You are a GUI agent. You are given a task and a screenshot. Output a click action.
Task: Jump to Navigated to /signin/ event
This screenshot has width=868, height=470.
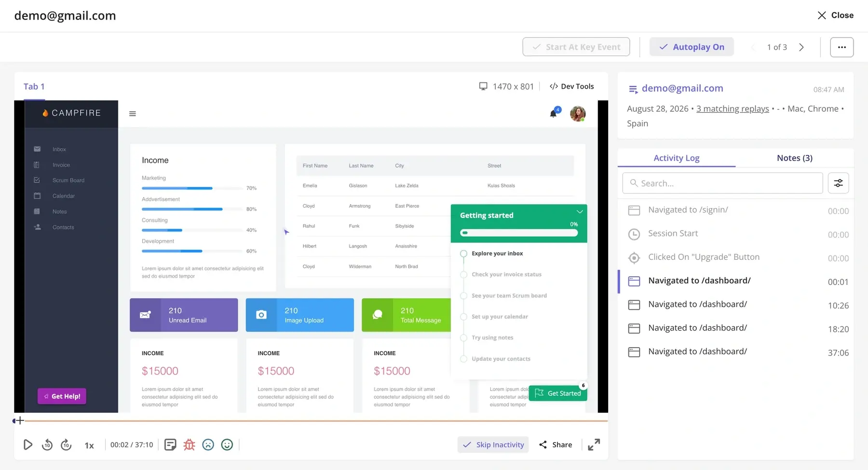[x=736, y=210]
